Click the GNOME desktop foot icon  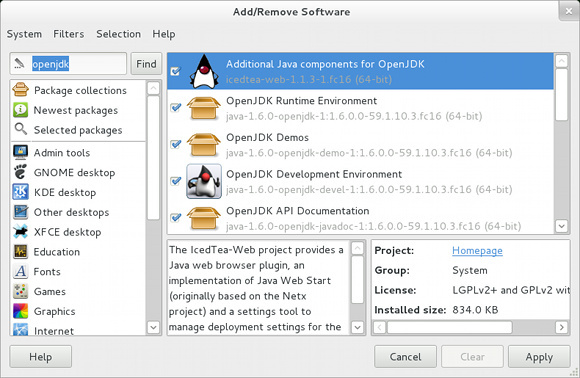point(20,172)
